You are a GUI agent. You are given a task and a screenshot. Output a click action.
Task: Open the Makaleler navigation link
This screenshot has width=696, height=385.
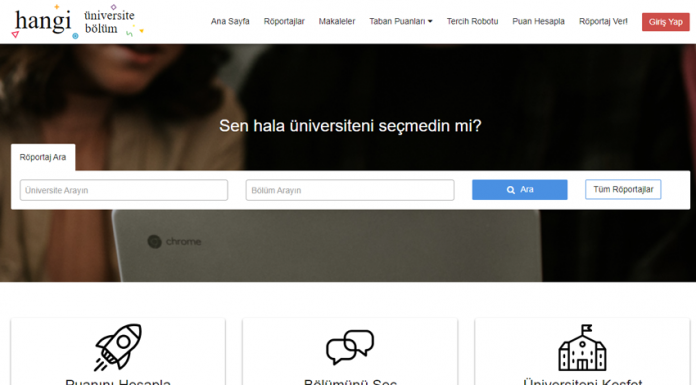(x=337, y=21)
